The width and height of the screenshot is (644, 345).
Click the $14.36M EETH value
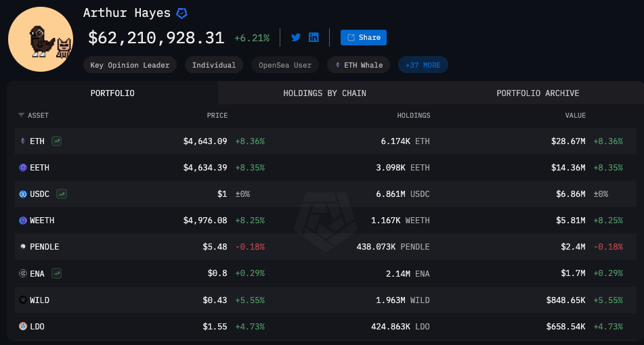[568, 167]
